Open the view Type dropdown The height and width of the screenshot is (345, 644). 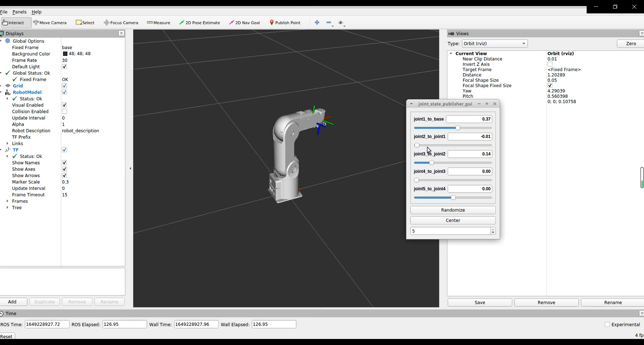(494, 44)
